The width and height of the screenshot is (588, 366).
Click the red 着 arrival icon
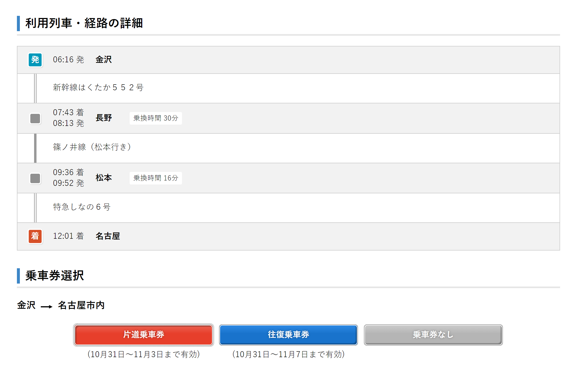pos(35,236)
